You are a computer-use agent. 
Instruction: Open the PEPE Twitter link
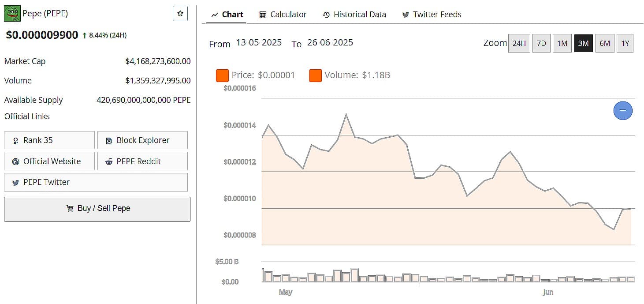[x=96, y=182]
